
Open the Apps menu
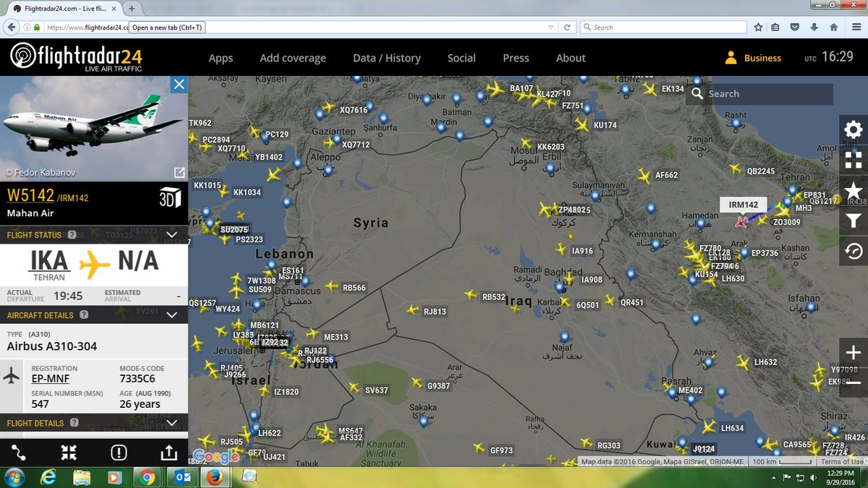pyautogui.click(x=221, y=58)
